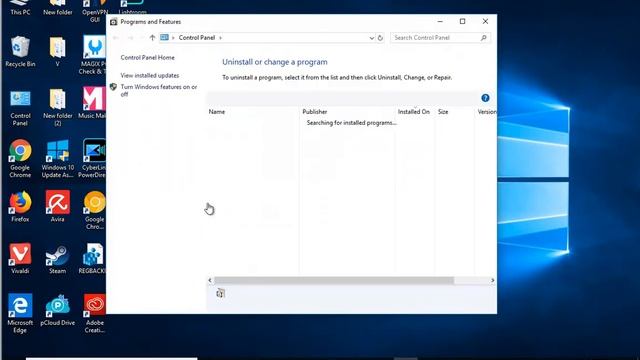Select the folder named V on desktop
Screen dimensions: 640x360
point(58,51)
